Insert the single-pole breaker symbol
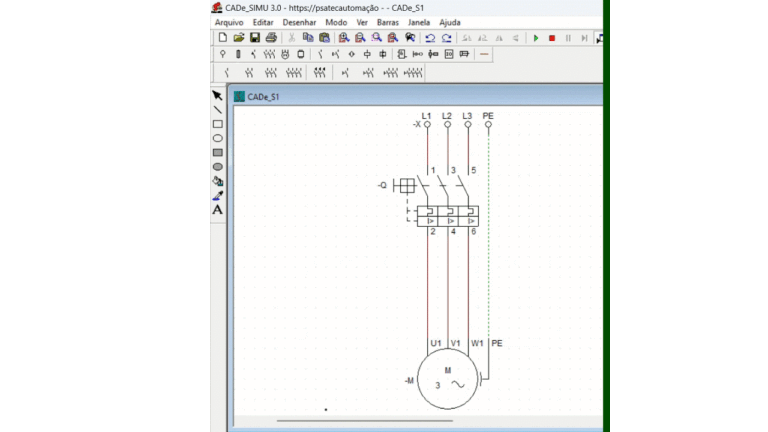This screenshot has width=768, height=432. [x=227, y=73]
